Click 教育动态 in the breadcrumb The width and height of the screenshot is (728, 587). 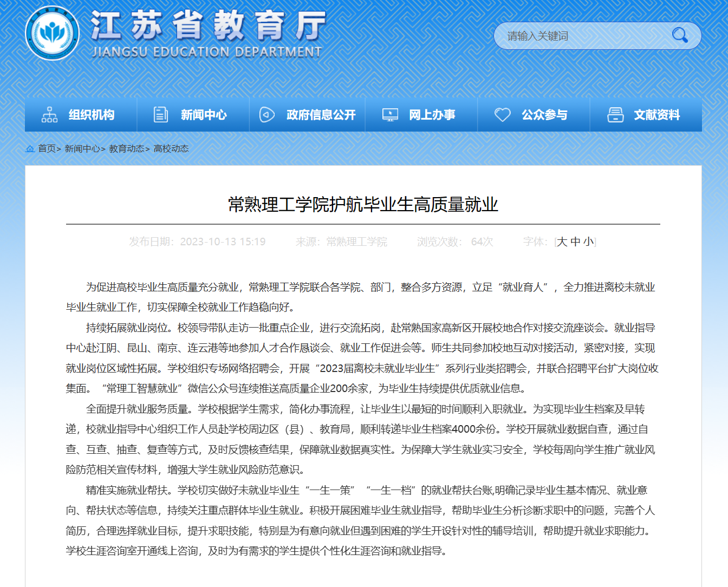tap(127, 148)
